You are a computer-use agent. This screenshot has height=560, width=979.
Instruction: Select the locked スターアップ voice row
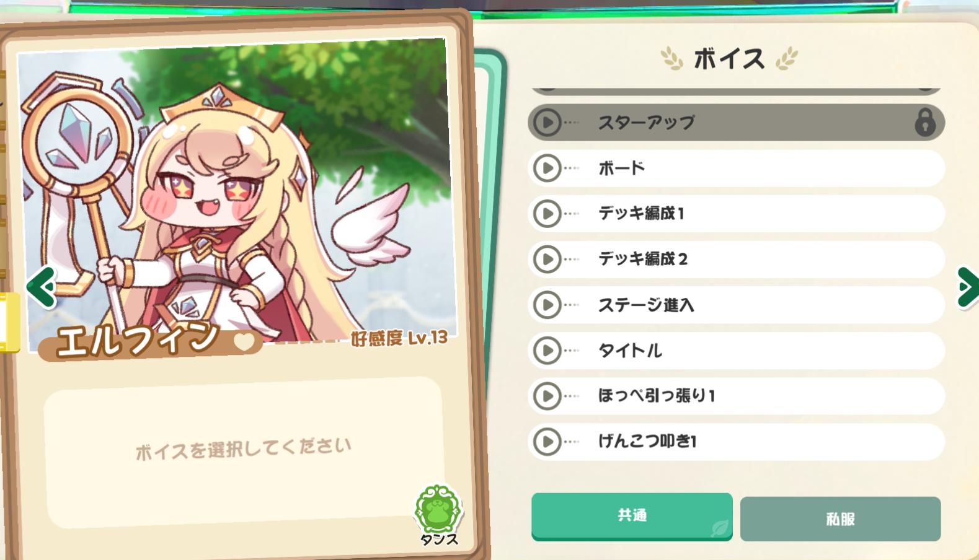click(x=736, y=122)
